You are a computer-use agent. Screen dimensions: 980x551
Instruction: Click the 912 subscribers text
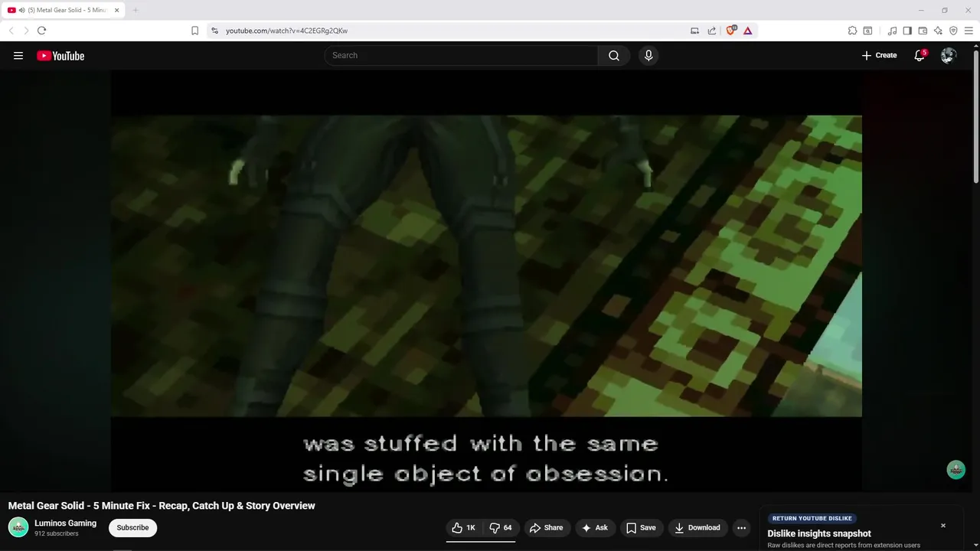point(57,533)
